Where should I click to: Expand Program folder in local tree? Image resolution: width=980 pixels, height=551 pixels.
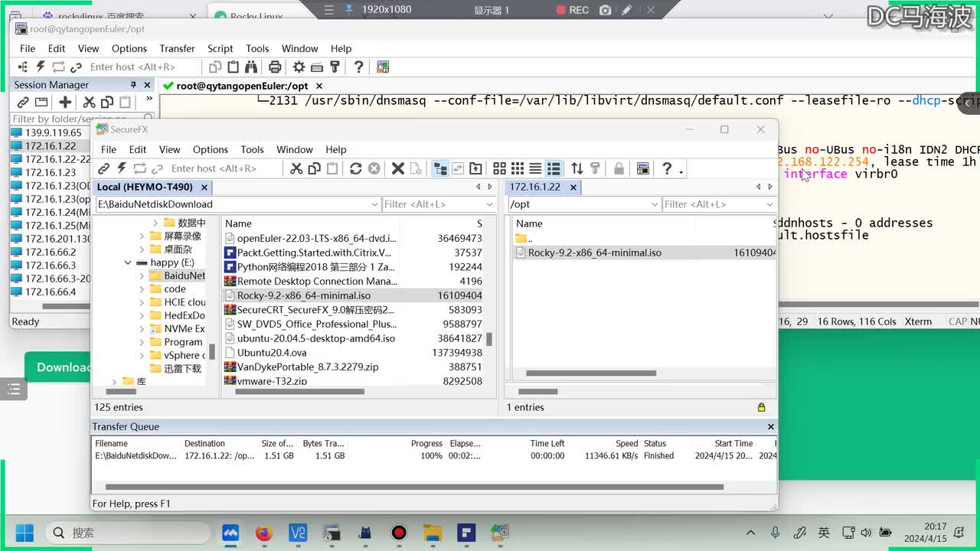point(142,342)
